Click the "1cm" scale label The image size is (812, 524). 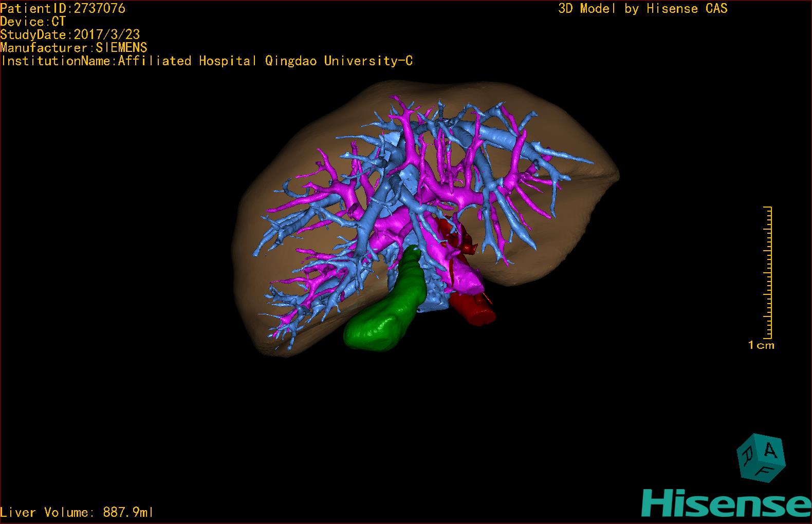pyautogui.click(x=761, y=345)
